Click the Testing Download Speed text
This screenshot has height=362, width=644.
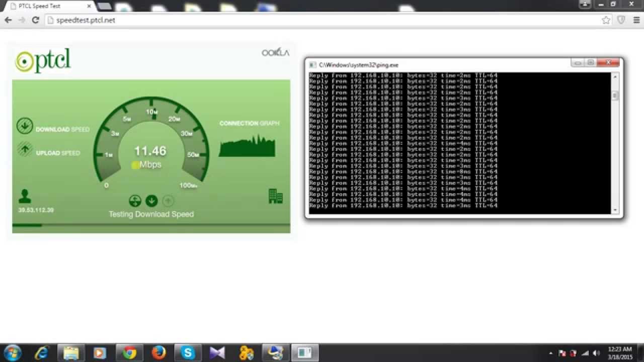(x=151, y=214)
